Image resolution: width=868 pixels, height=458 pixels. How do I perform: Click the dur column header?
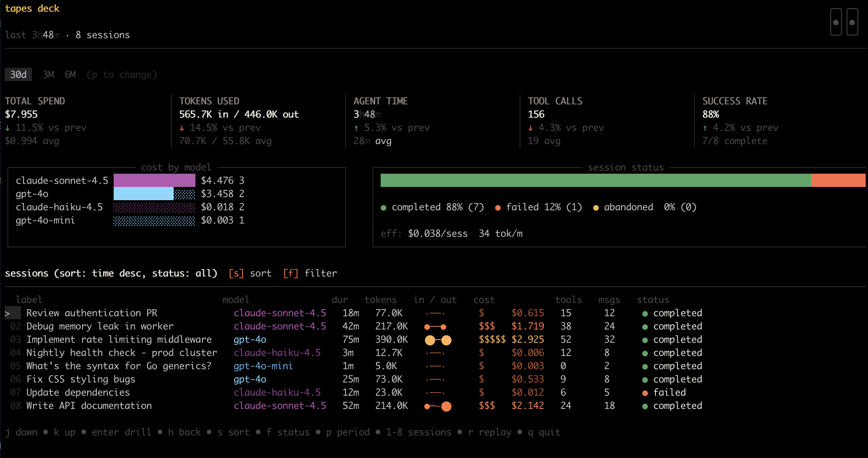(x=340, y=299)
